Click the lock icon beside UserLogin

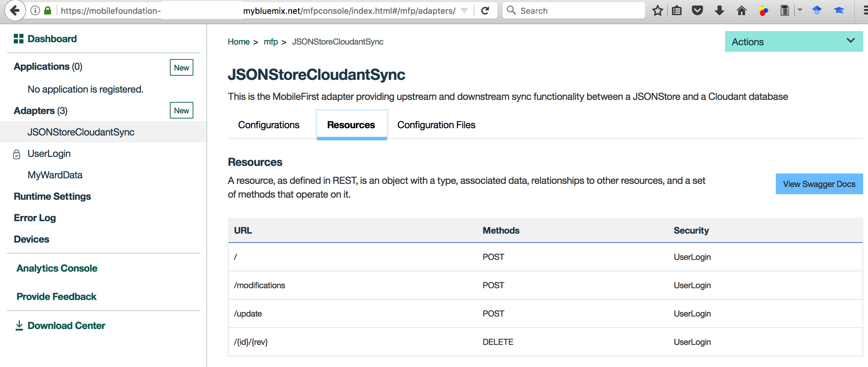[x=17, y=154]
